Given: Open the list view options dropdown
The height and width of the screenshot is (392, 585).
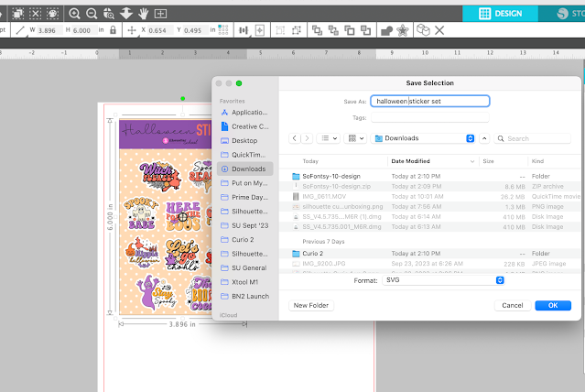Looking at the screenshot, I should [x=329, y=138].
